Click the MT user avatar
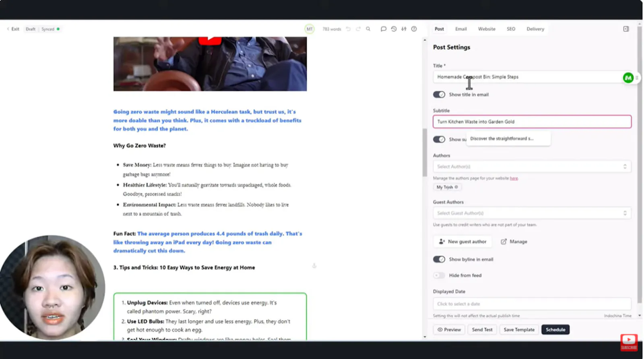The image size is (644, 359). pos(310,29)
